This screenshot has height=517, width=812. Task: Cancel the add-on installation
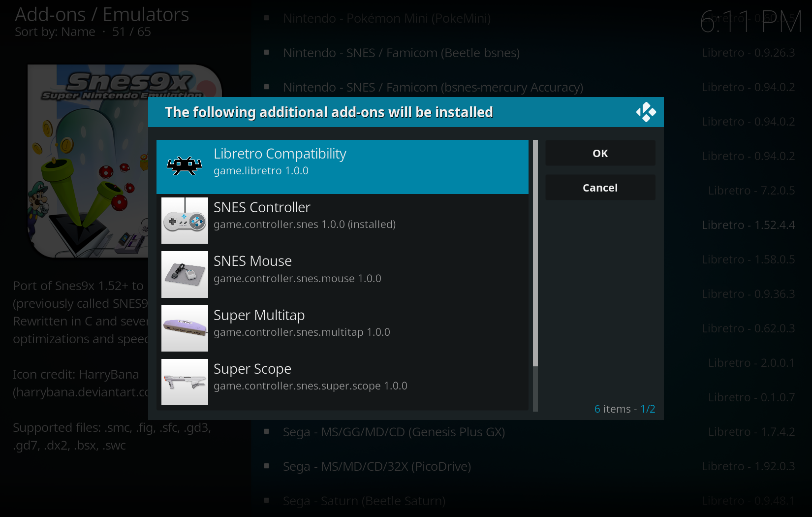click(600, 188)
